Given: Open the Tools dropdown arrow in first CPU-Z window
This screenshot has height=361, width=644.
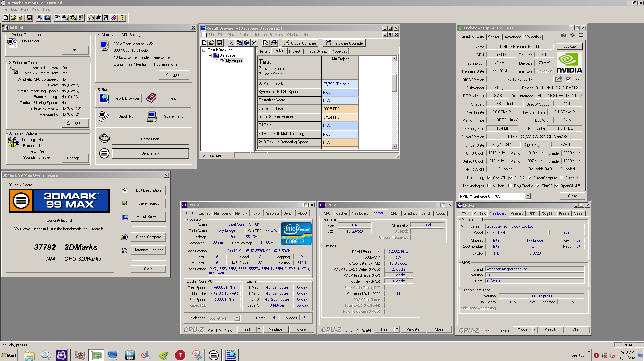Looking at the screenshot, I should click(x=259, y=329).
